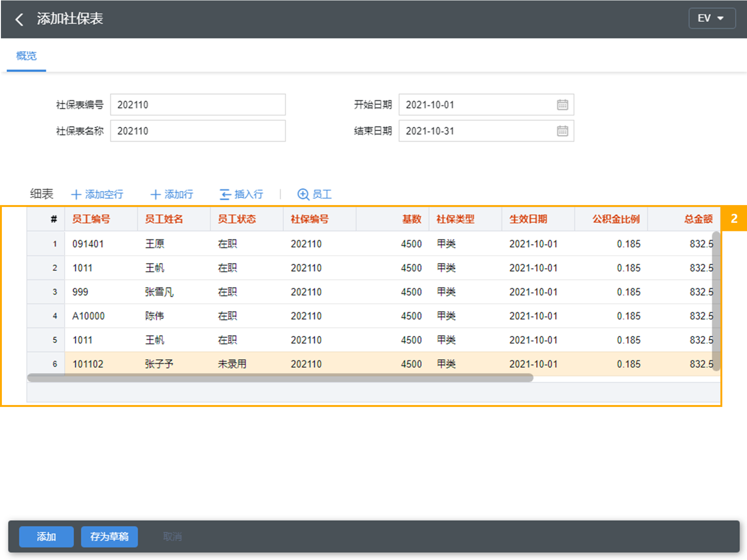
Task: Select the 员工姓名 column header
Action: click(x=174, y=219)
